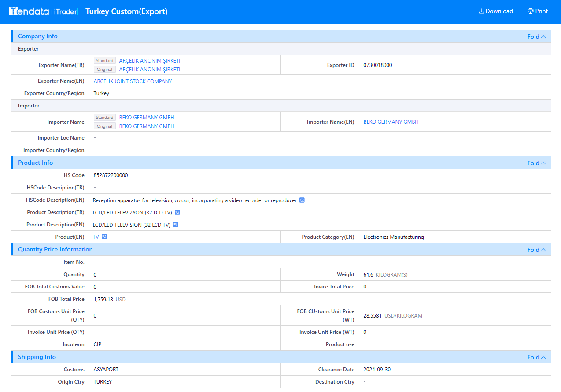This screenshot has height=392, width=561.
Task: Click translate icon after LCD/LED TELEVİZYON description
Action: pyautogui.click(x=177, y=212)
